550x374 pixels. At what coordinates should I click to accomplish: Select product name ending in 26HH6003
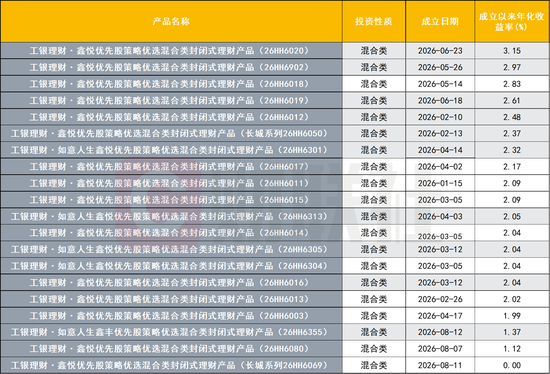click(x=169, y=316)
